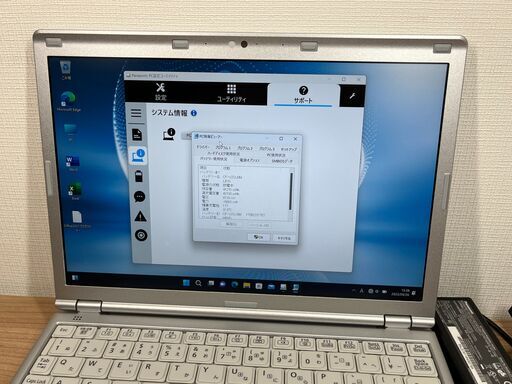Open the Microsoft Edge desktop shortcut
Image resolution: width=512 pixels, height=384 pixels.
click(68, 101)
